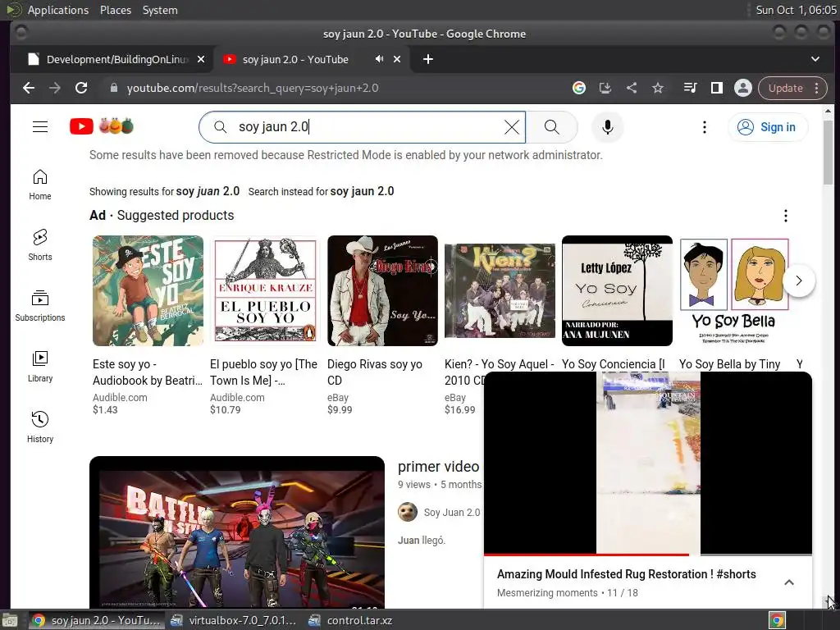This screenshot has width=840, height=630.
Task: Clear the search box with X icon
Action: point(512,127)
